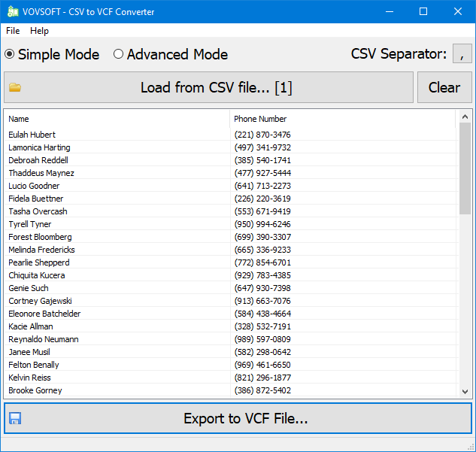Screen dimensions: 476x452
Task: Open the File menu
Action: tap(13, 31)
